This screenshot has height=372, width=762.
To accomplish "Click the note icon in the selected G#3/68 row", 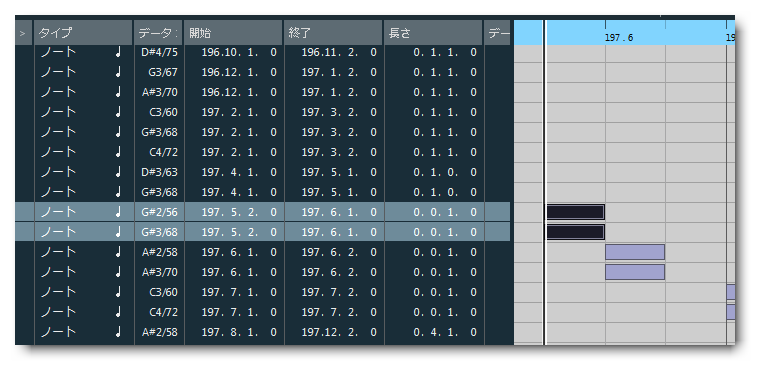I will point(118,232).
